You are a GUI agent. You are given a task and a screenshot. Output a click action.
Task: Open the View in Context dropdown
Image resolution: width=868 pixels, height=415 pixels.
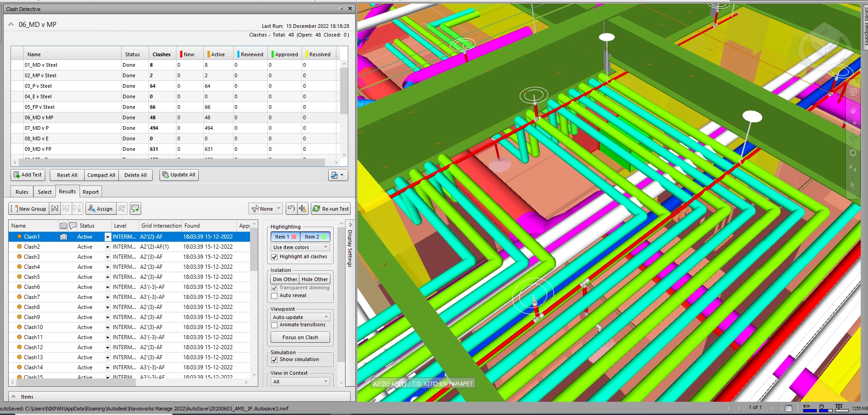point(299,382)
